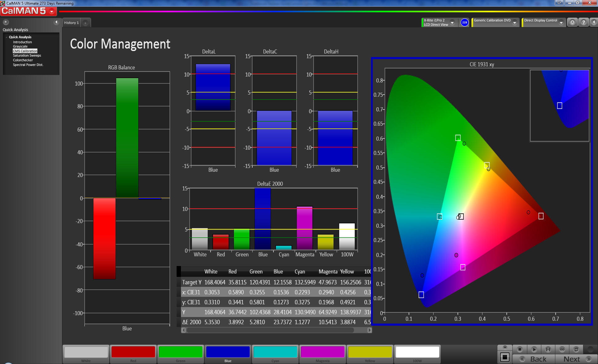Collapse the left Quick Analysis sidebar arrow
Screen dimensions: 598x364
[56, 22]
